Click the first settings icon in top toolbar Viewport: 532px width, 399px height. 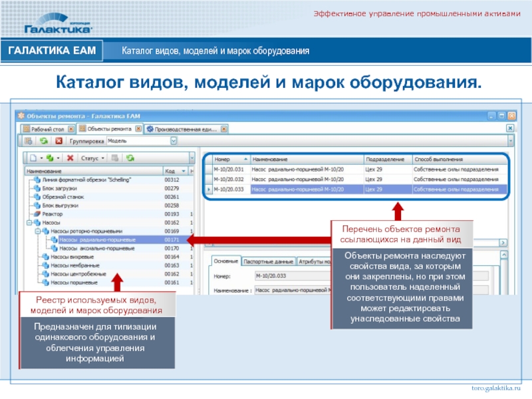29,141
